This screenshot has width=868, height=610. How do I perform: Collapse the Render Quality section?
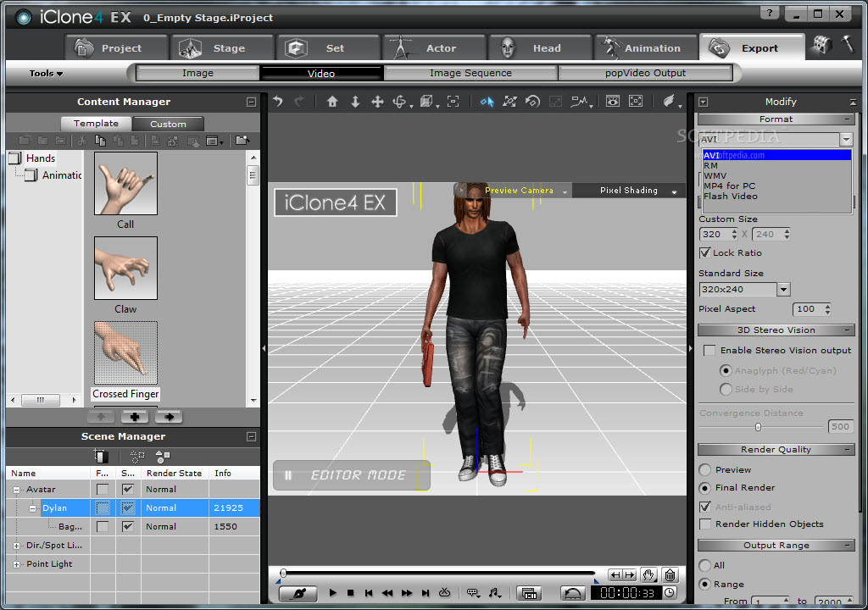click(847, 450)
